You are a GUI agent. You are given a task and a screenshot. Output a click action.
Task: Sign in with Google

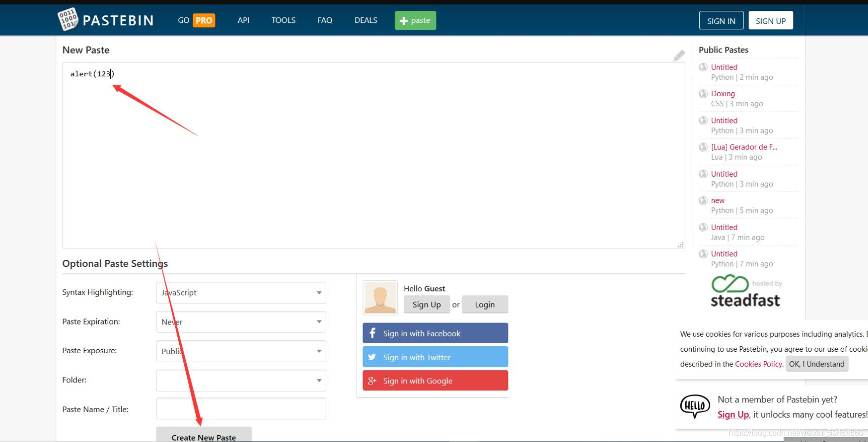(x=435, y=380)
